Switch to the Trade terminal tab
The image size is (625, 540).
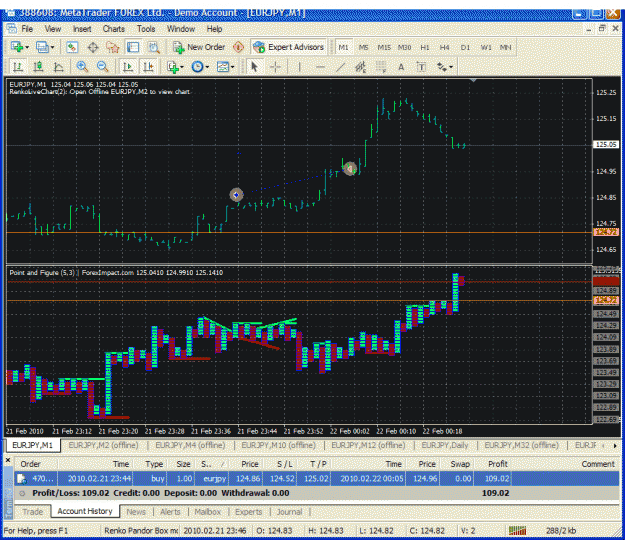pyautogui.click(x=33, y=512)
